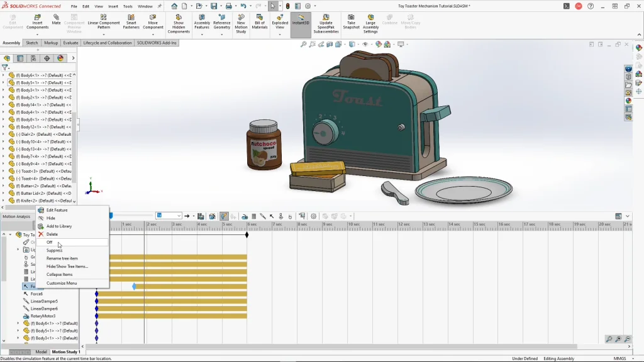Viewport: 644px width, 362px height.
Task: Switch to the Evaluate tab
Action: tap(70, 43)
